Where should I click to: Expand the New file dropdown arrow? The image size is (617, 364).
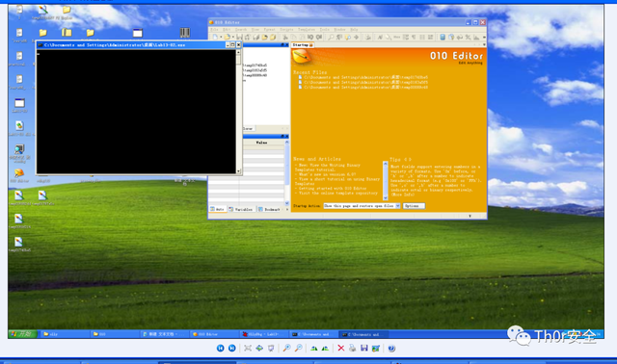[x=221, y=37]
